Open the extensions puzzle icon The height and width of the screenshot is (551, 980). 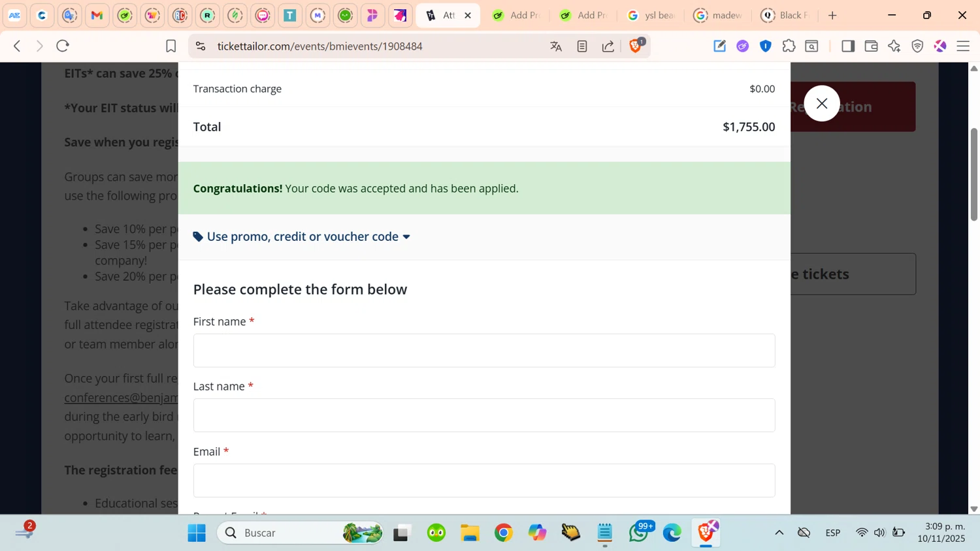point(789,46)
